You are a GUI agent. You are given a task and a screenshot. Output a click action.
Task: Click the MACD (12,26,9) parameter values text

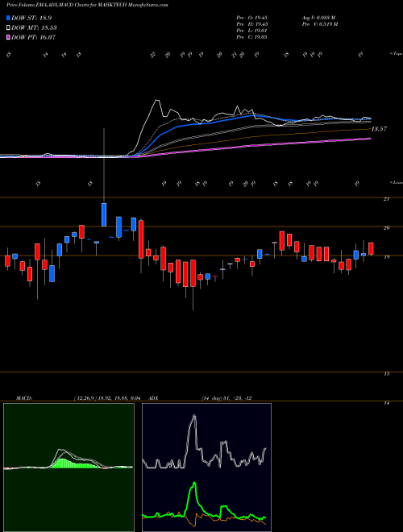click(x=106, y=398)
